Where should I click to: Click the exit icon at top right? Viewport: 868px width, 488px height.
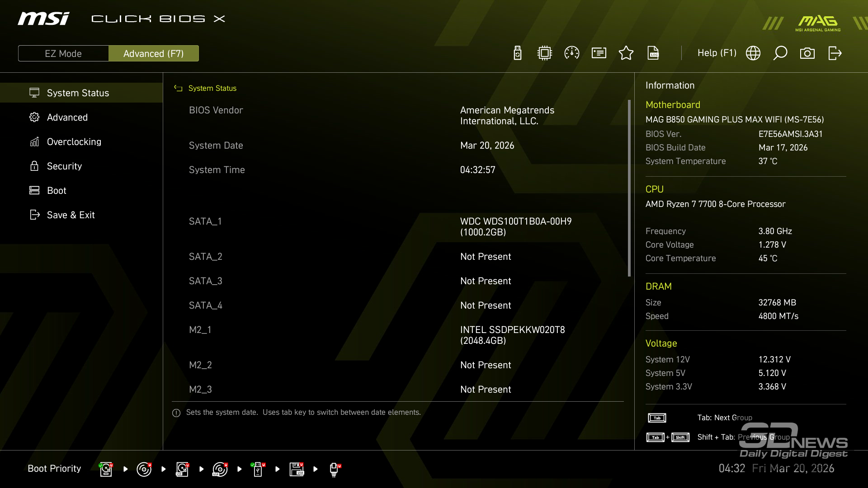[835, 53]
